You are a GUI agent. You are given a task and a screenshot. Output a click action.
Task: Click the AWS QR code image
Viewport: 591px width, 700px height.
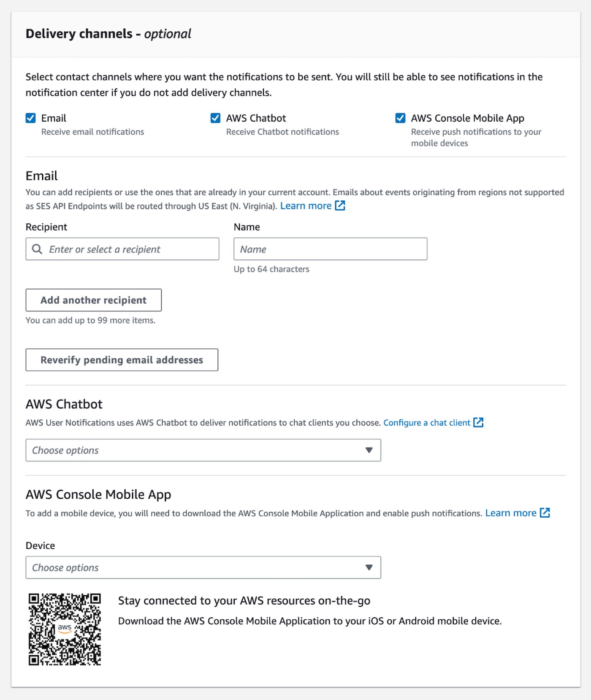pyautogui.click(x=65, y=629)
